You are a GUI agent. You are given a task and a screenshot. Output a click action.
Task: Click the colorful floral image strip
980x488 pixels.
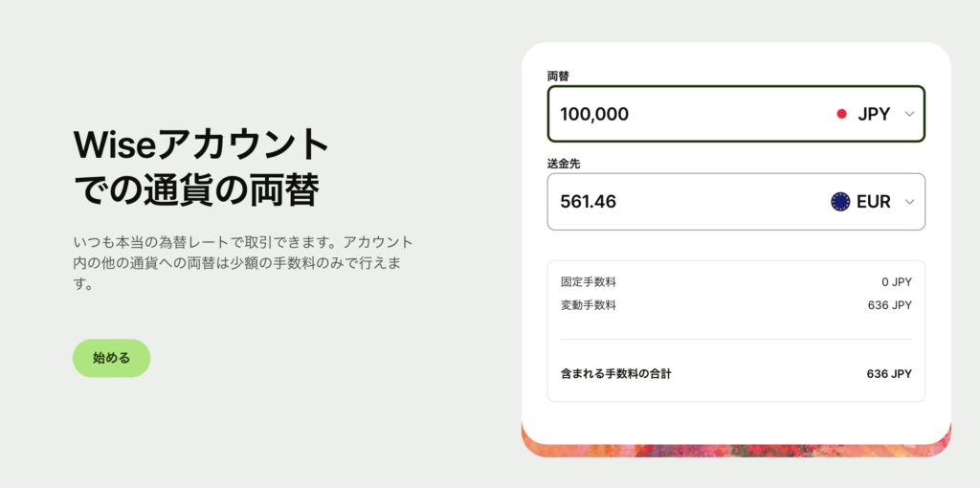coord(736,446)
